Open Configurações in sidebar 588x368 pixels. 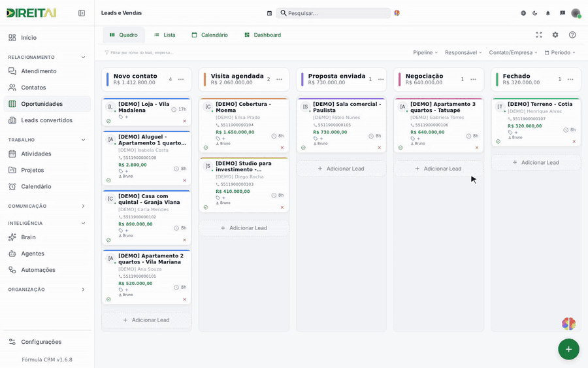click(x=47, y=342)
